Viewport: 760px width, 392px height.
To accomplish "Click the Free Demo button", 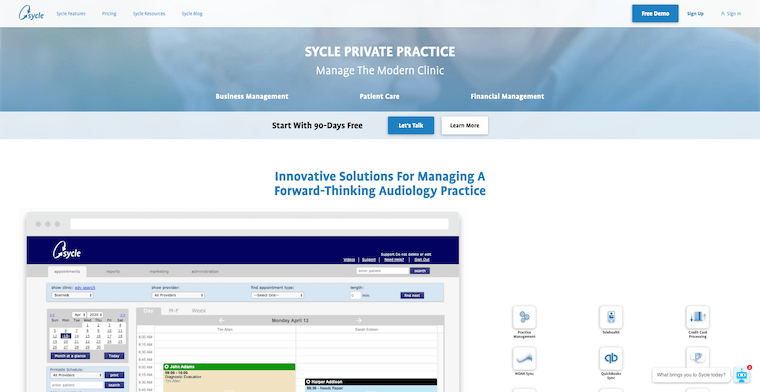I will (x=655, y=14).
